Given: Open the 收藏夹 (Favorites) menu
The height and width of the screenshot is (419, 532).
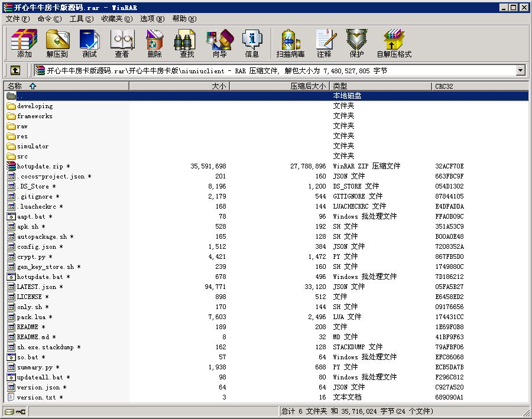Looking at the screenshot, I should 116,19.
